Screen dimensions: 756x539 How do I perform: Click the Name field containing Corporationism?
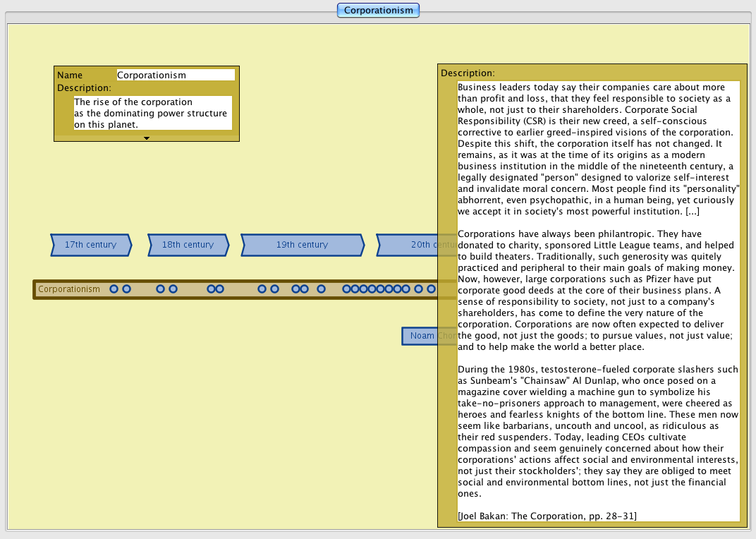[x=175, y=75]
